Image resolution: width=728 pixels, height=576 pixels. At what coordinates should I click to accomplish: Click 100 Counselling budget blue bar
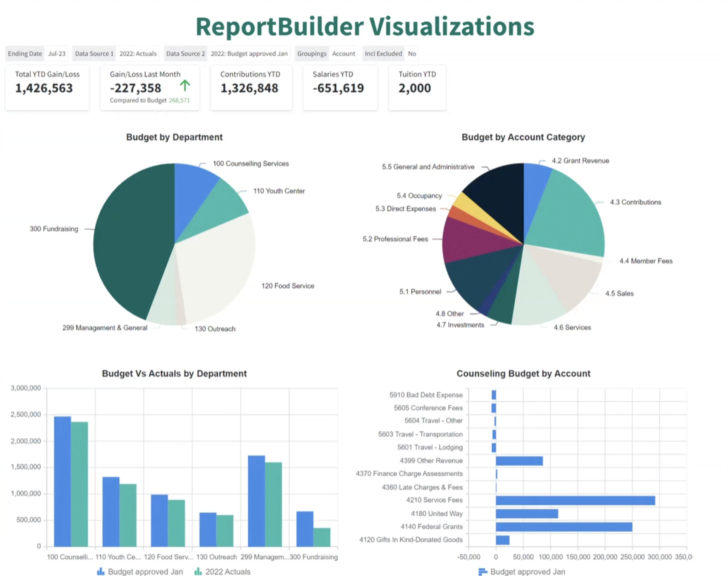click(x=62, y=481)
